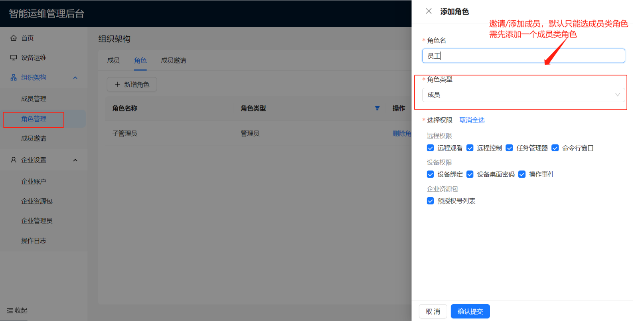The image size is (644, 321).
Task: Click the 角色名称 column header
Action: point(124,108)
